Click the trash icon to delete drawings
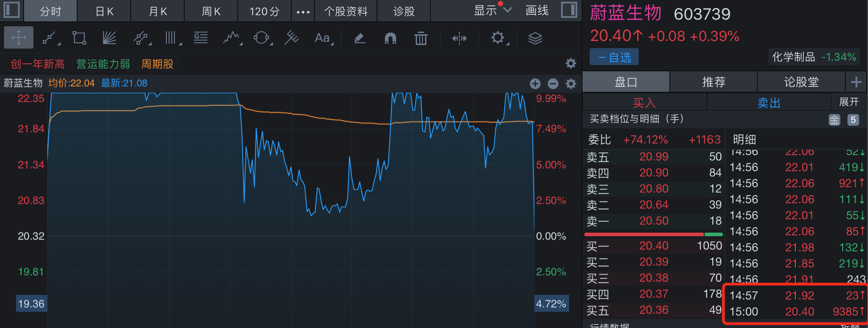 click(421, 38)
